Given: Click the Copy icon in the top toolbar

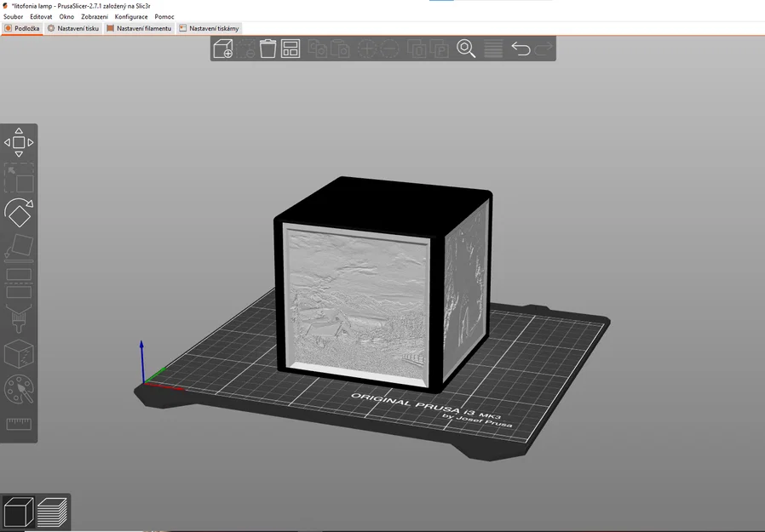Looking at the screenshot, I should pyautogui.click(x=318, y=49).
